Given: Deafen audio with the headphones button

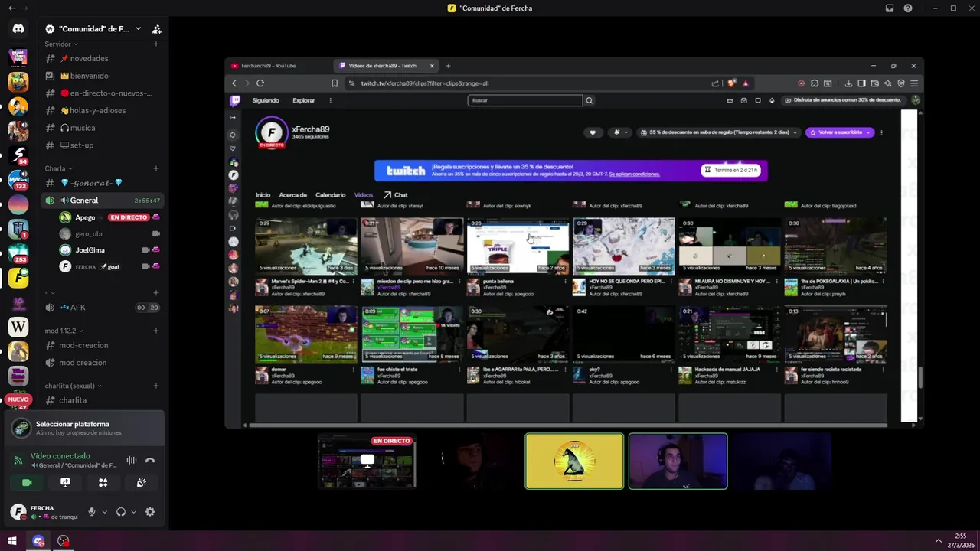Looking at the screenshot, I should click(120, 512).
